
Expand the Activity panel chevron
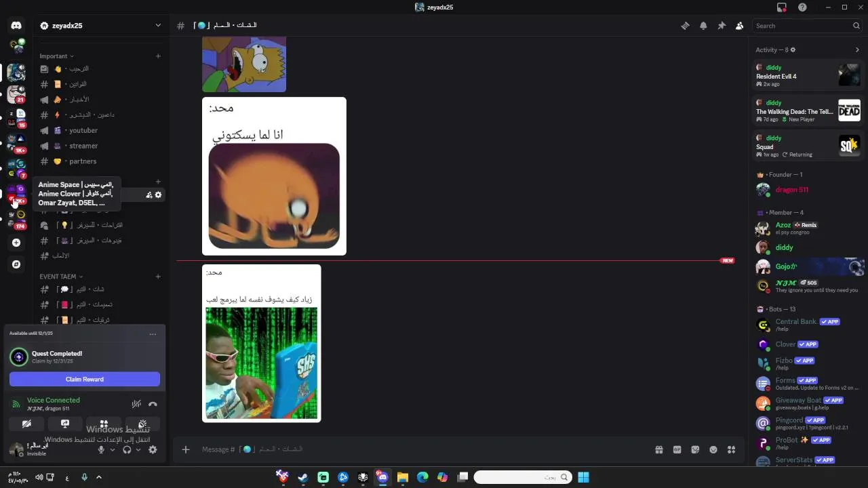point(857,49)
